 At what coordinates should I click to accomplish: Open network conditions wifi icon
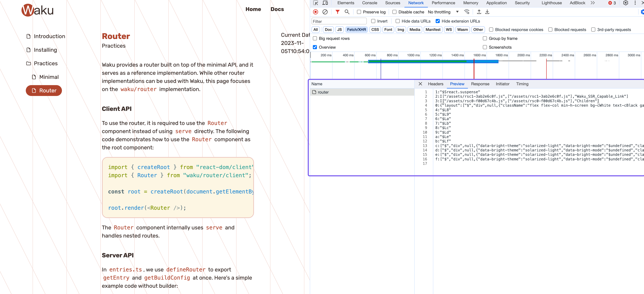(x=467, y=12)
